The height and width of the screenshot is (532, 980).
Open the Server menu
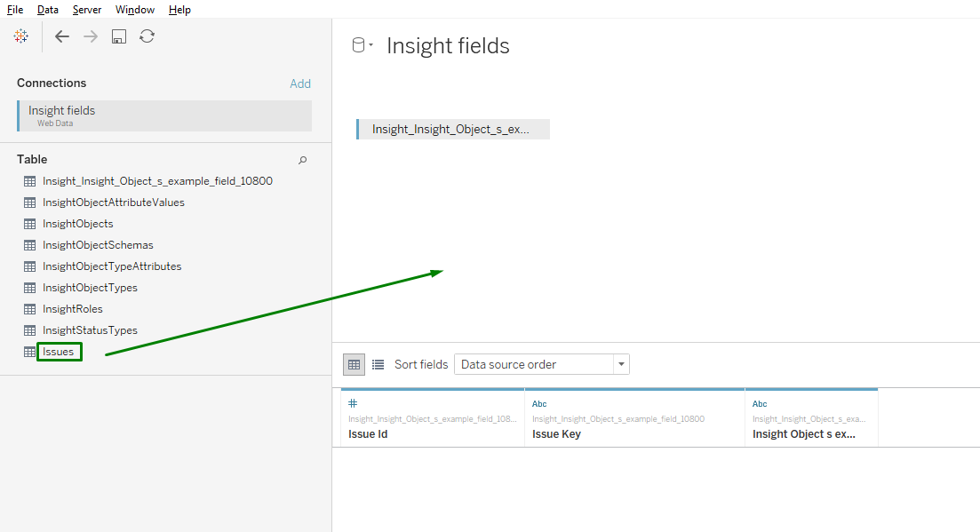click(x=87, y=10)
